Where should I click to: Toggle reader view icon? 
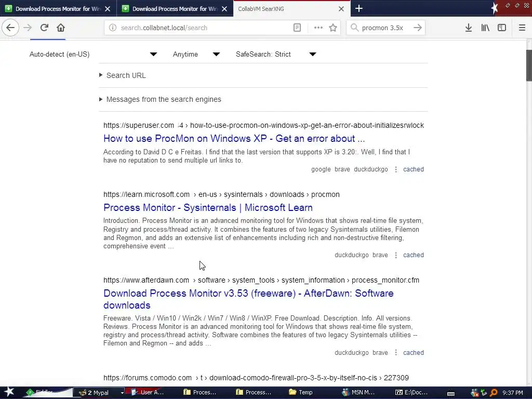click(x=297, y=28)
